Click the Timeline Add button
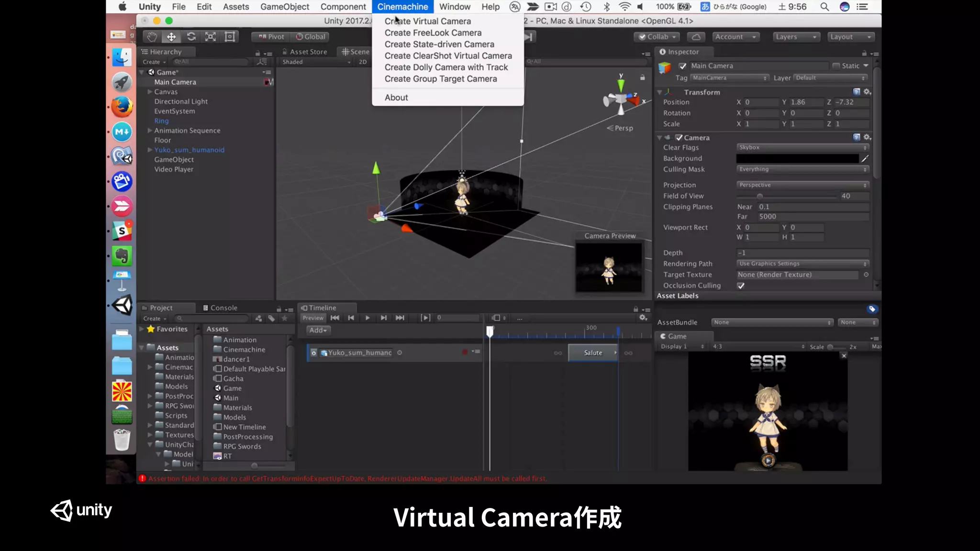 [318, 330]
